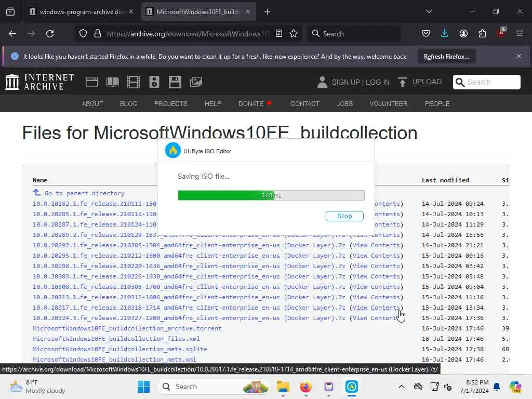
Task: Bookmark this page with the star icon
Action: point(294,34)
